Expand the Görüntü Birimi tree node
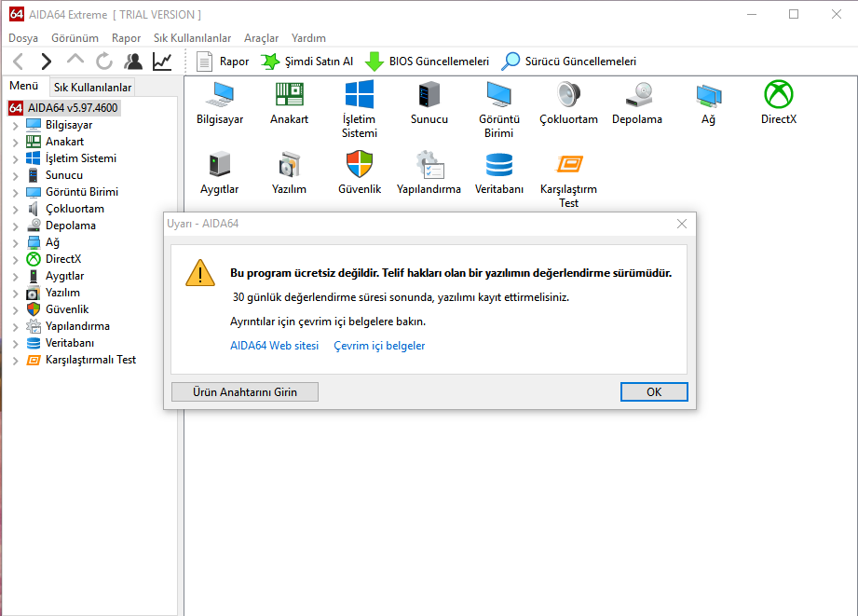 tap(15, 193)
